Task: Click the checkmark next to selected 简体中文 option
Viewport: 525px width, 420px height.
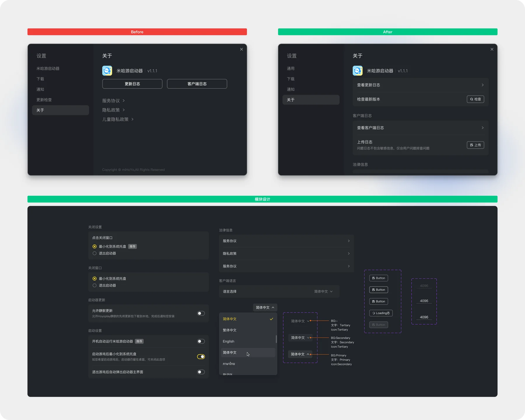Action: click(x=272, y=319)
